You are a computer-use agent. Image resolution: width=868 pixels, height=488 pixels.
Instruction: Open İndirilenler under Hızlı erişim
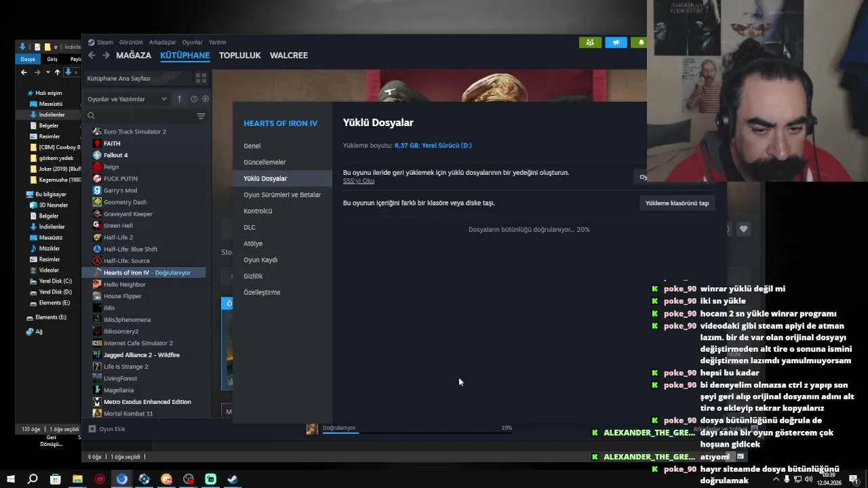click(47, 115)
